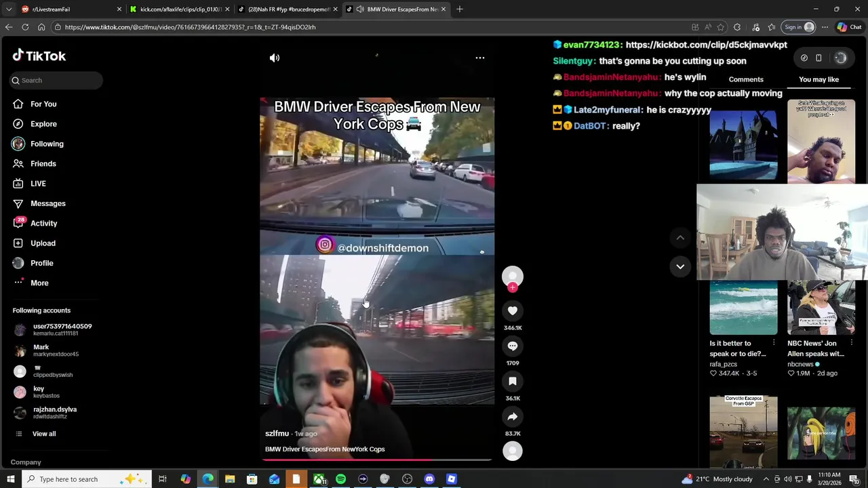
Task: Click the TikTok search field
Action: tap(56, 80)
